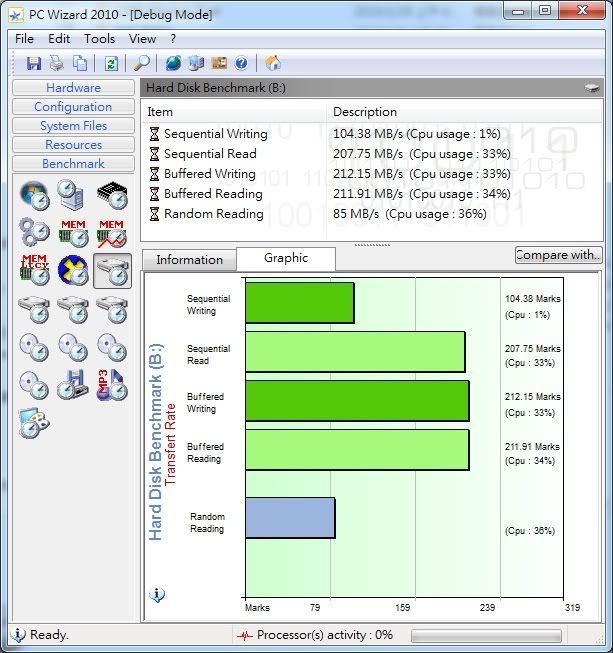The height and width of the screenshot is (653, 613).
Task: Open the Edit menu
Action: tap(59, 39)
